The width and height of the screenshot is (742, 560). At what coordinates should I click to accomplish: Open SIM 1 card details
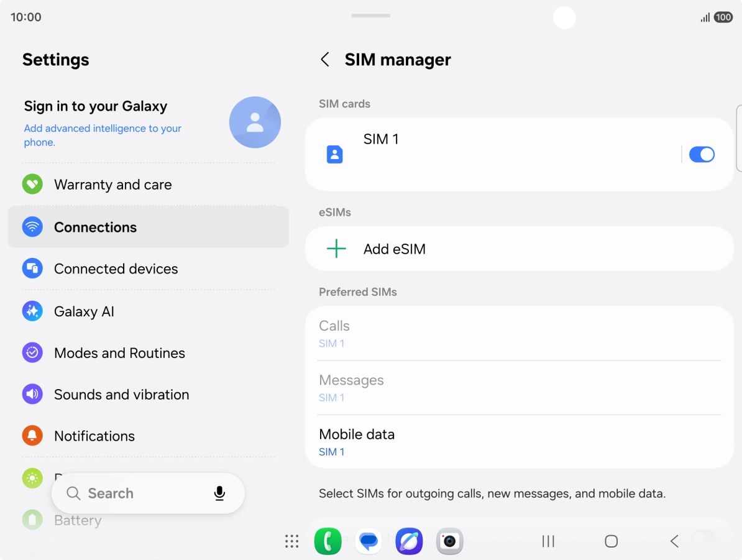[x=492, y=154]
